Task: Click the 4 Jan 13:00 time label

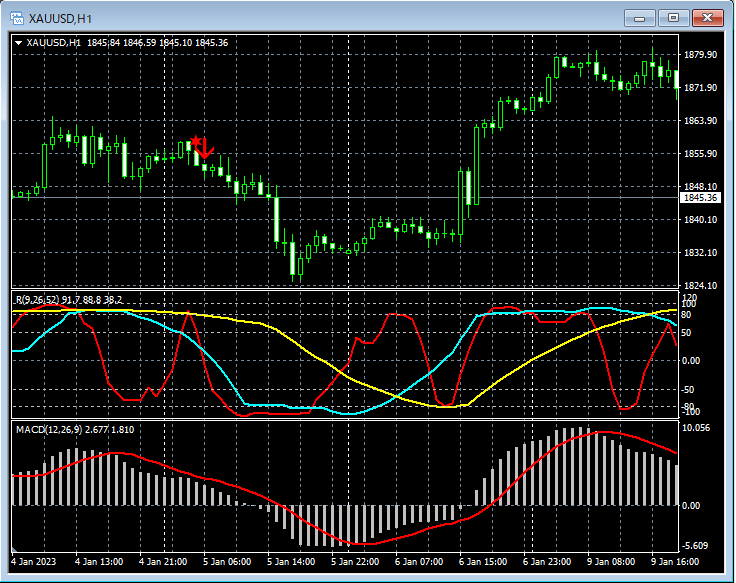Action: [99, 562]
